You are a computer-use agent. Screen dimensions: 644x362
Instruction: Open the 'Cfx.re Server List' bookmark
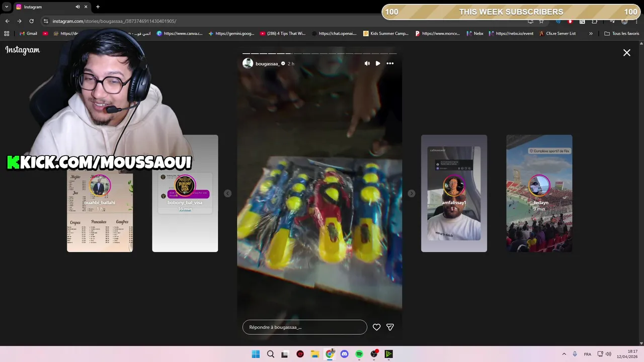557,34
